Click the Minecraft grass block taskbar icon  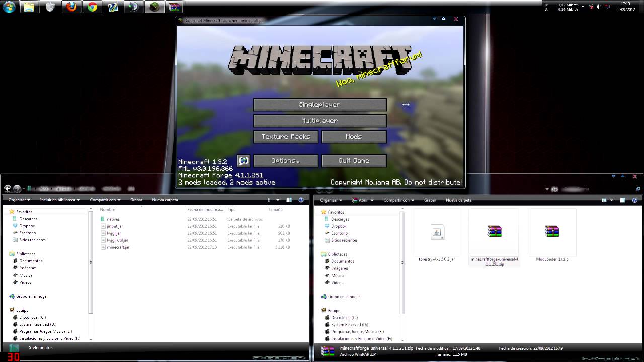154,7
